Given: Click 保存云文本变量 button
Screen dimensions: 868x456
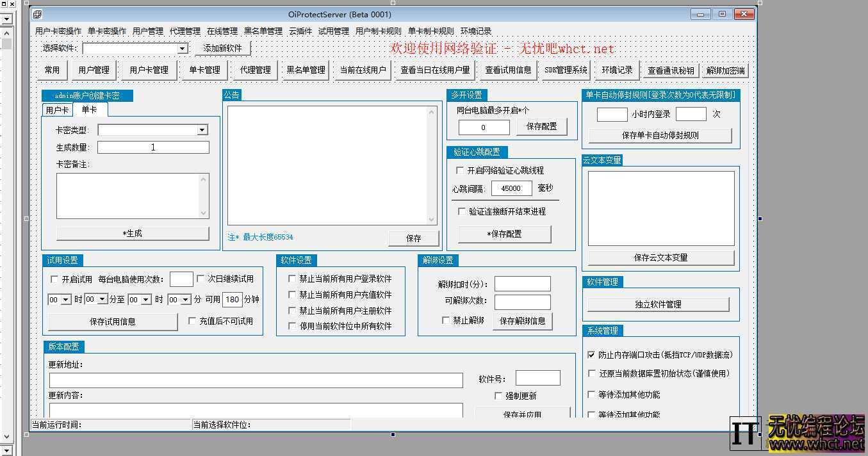Looking at the screenshot, I should tap(660, 258).
